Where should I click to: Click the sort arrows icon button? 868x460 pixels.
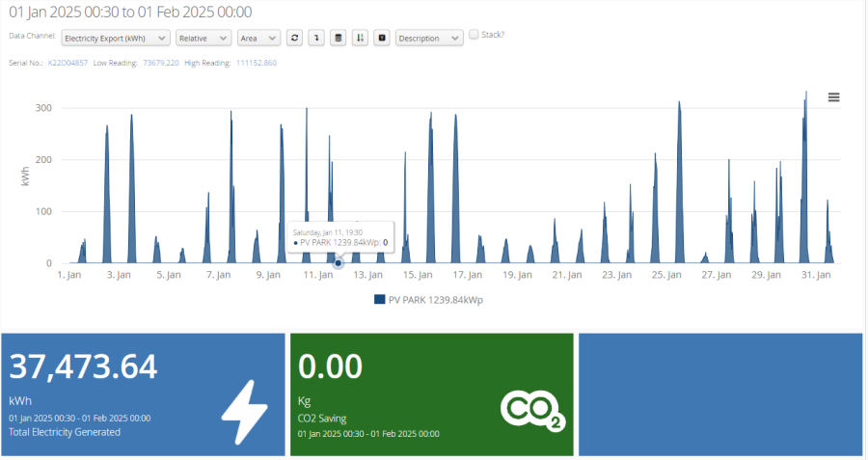pos(360,38)
